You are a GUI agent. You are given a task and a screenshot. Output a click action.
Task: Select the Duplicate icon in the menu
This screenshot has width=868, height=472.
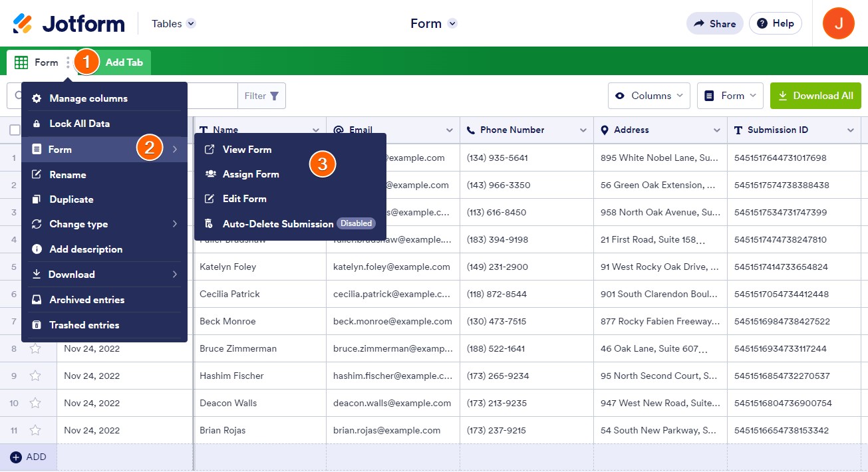[38, 199]
